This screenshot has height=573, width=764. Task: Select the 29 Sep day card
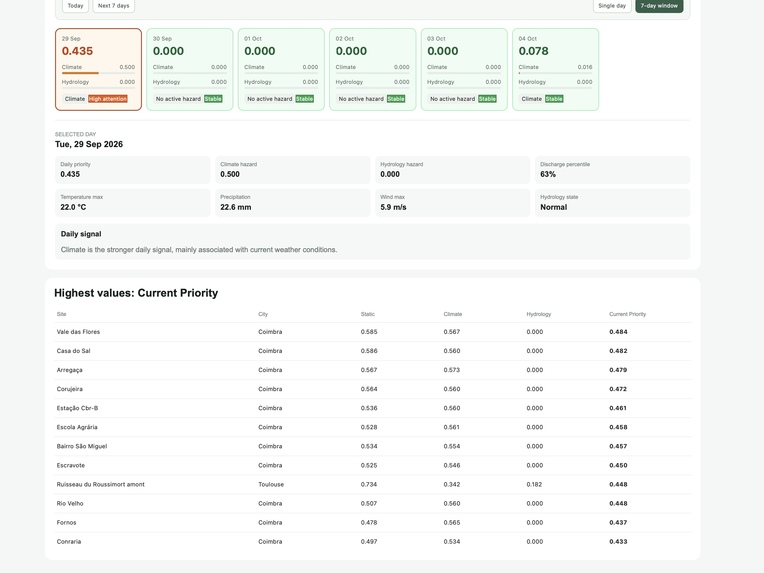coord(98,69)
